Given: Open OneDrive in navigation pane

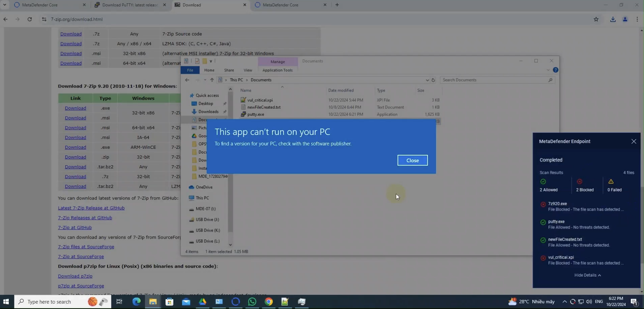Looking at the screenshot, I should coord(204,187).
